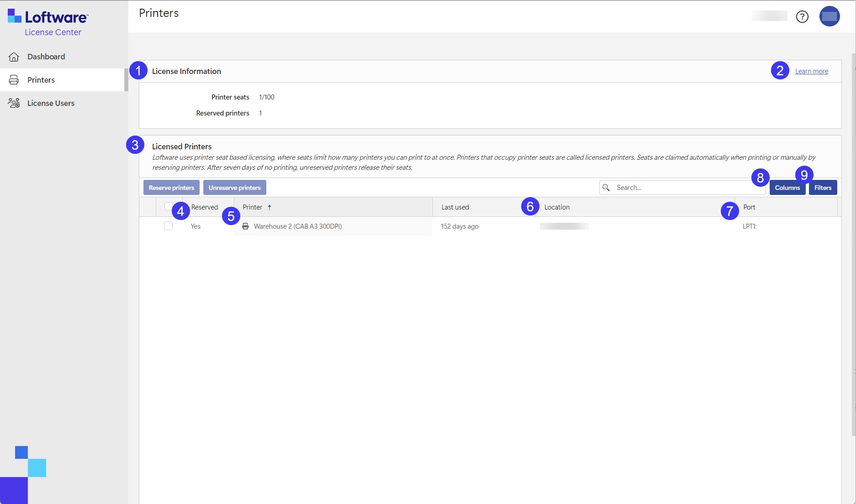856x504 pixels.
Task: Click the License Users people icon
Action: click(14, 103)
